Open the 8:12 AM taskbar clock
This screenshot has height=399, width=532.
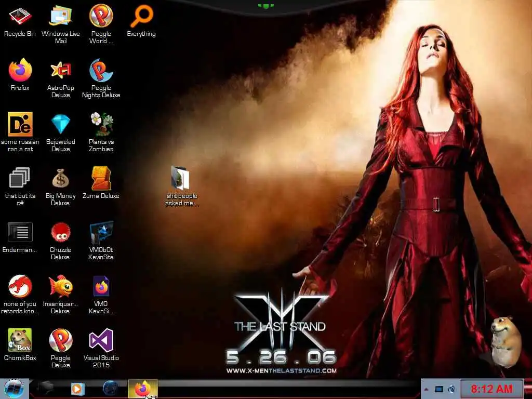[491, 389]
